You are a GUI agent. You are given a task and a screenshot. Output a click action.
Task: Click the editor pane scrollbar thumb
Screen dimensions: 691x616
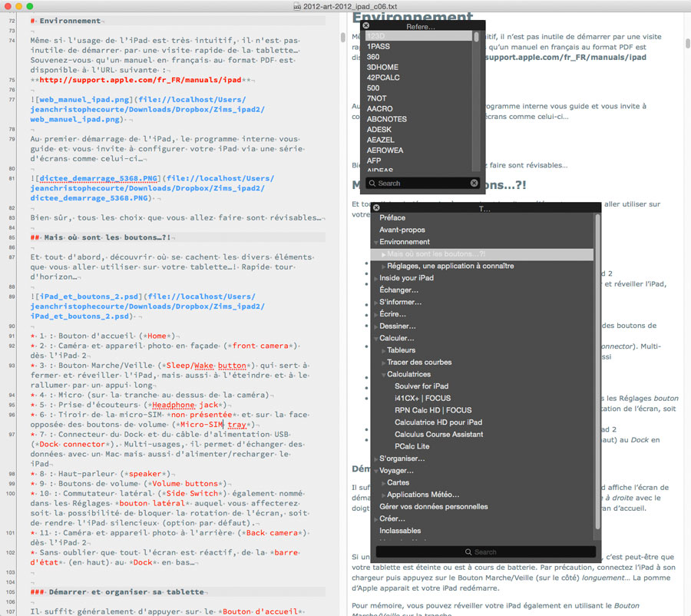click(x=342, y=37)
